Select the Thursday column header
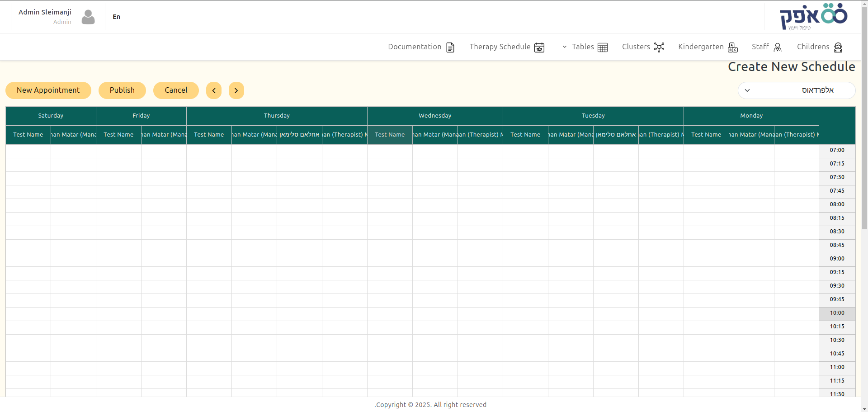 point(277,116)
